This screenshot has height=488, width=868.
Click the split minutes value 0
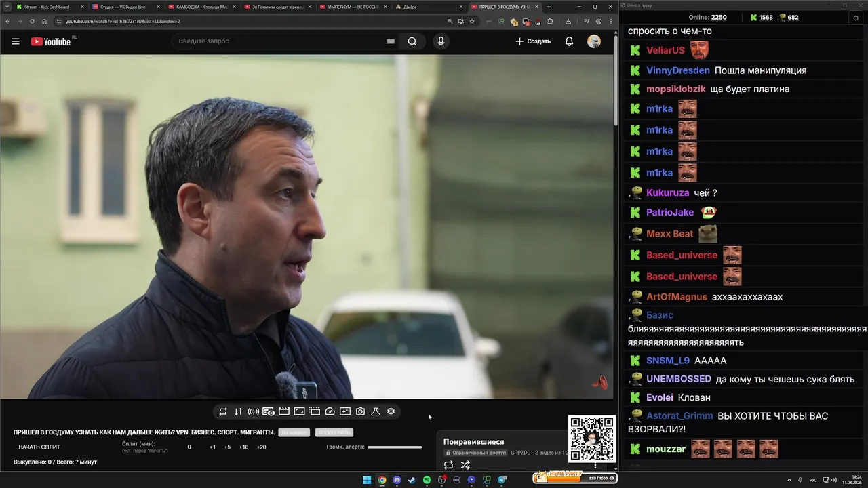click(x=189, y=447)
